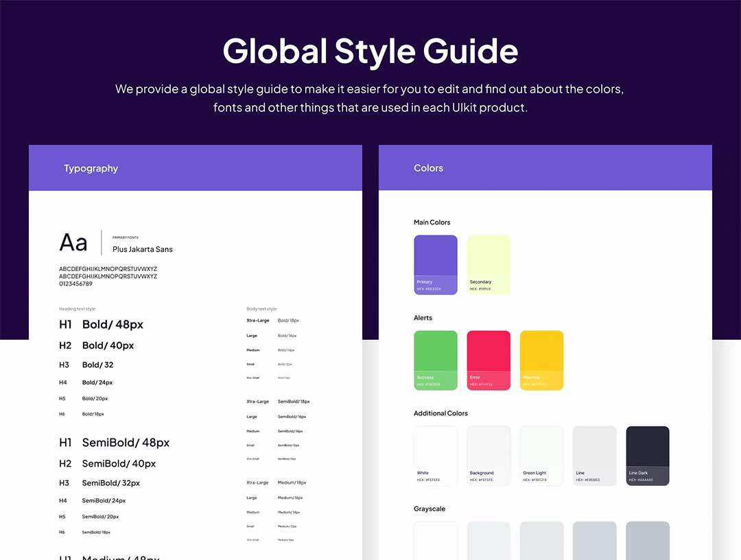Click the Primary purple color swatch
Image resolution: width=741 pixels, height=560 pixels.
coord(435,264)
